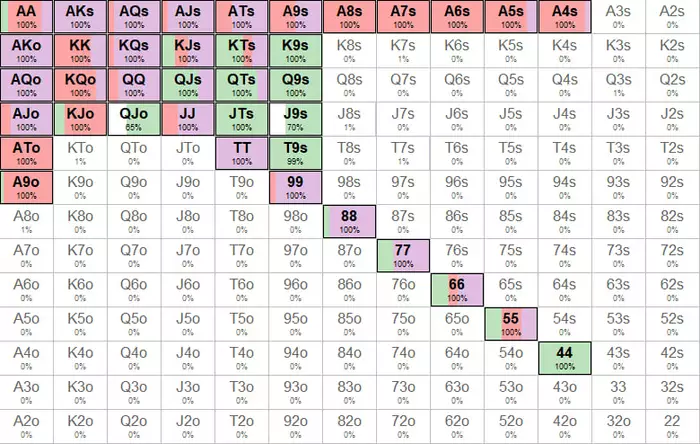This screenshot has width=700, height=444.
Task: Select the 44 pocket pair cell
Action: click(x=565, y=358)
